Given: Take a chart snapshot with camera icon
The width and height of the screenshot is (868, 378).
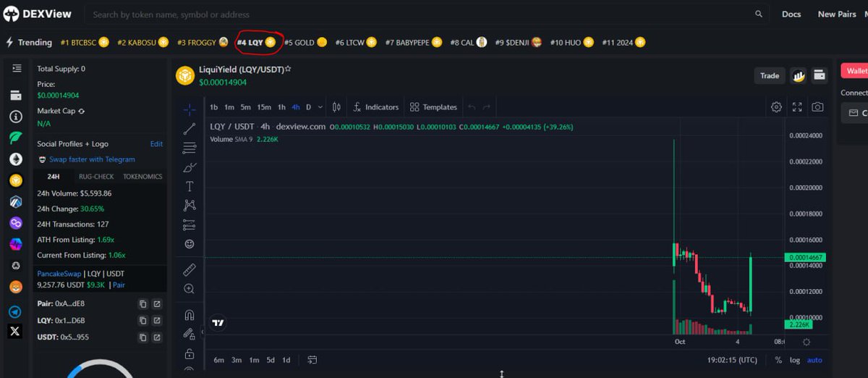Looking at the screenshot, I should [x=817, y=106].
